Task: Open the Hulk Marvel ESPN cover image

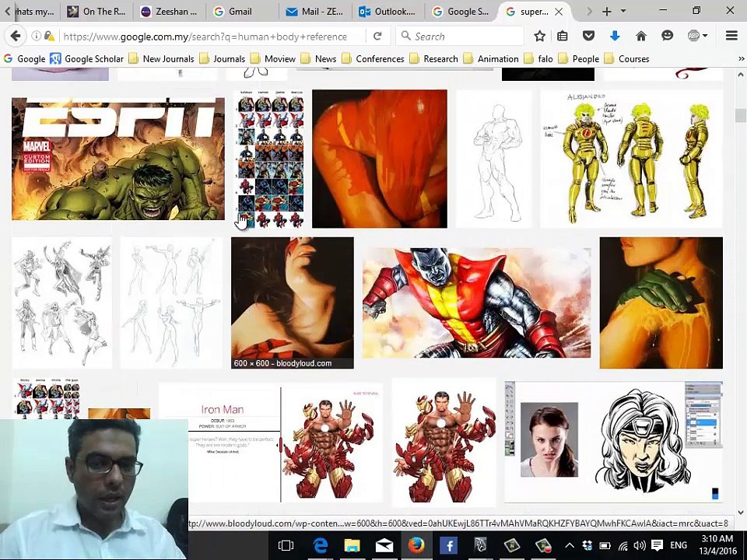Action: (118, 159)
